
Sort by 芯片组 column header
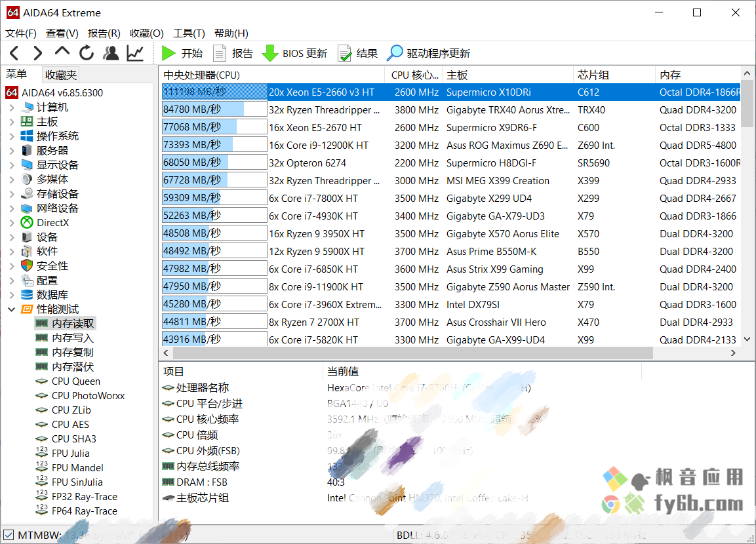pos(614,75)
